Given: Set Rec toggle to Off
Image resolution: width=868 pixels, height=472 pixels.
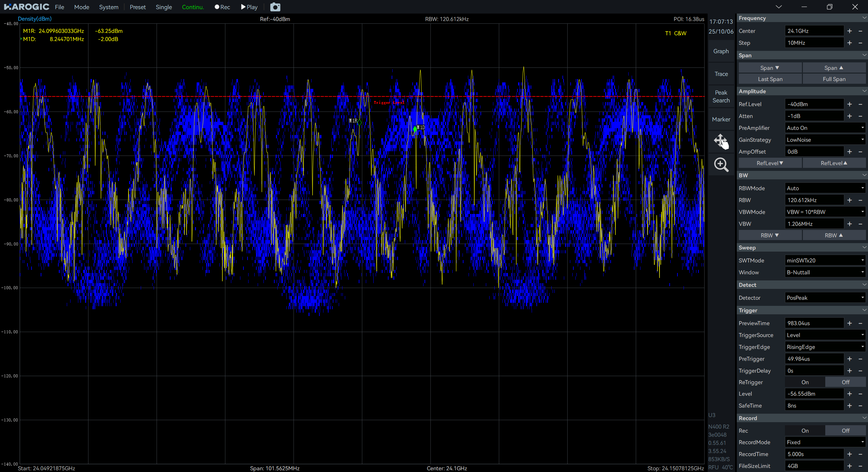Looking at the screenshot, I should point(845,431).
